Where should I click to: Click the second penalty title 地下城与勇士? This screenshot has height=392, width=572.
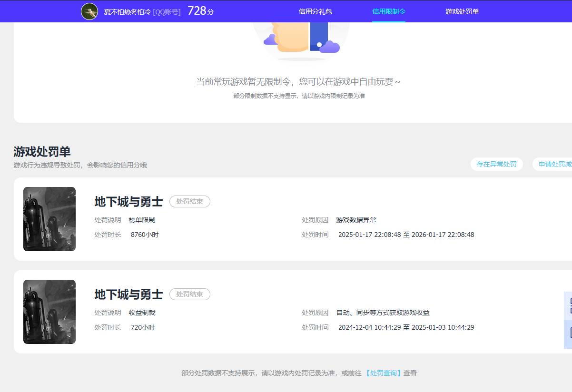(128, 294)
